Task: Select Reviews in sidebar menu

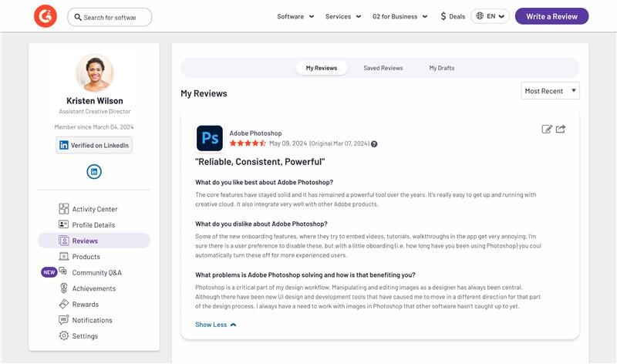Action: [94, 241]
